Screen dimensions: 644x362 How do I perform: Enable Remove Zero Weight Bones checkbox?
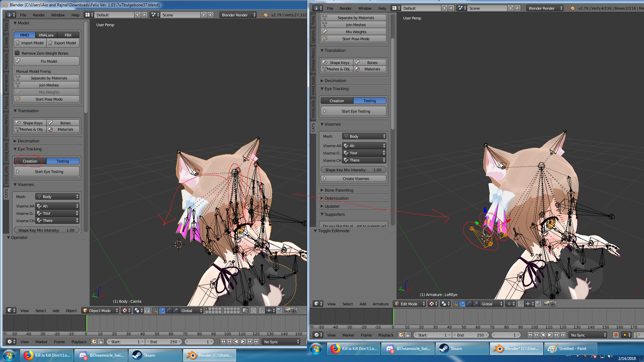point(17,53)
